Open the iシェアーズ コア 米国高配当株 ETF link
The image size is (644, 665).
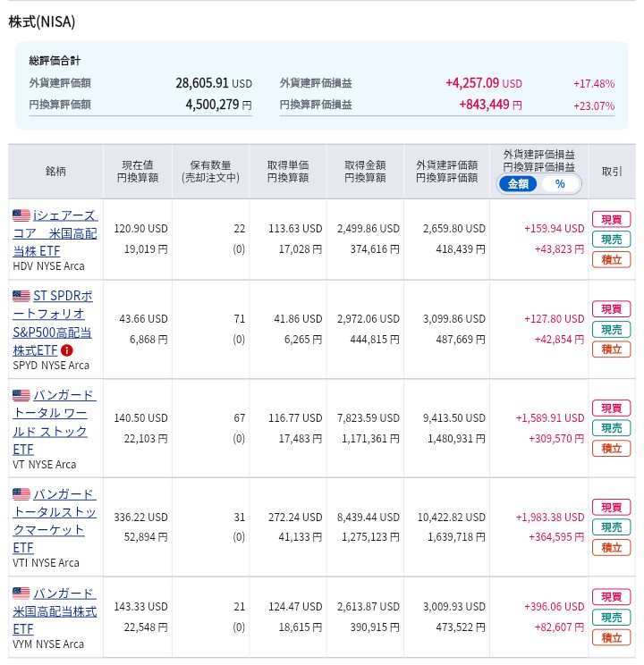point(55,233)
